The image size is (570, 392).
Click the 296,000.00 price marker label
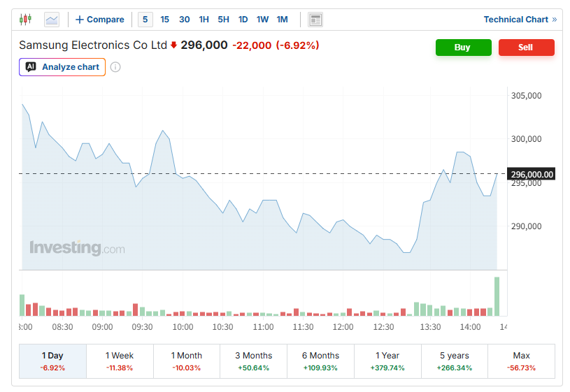[532, 175]
